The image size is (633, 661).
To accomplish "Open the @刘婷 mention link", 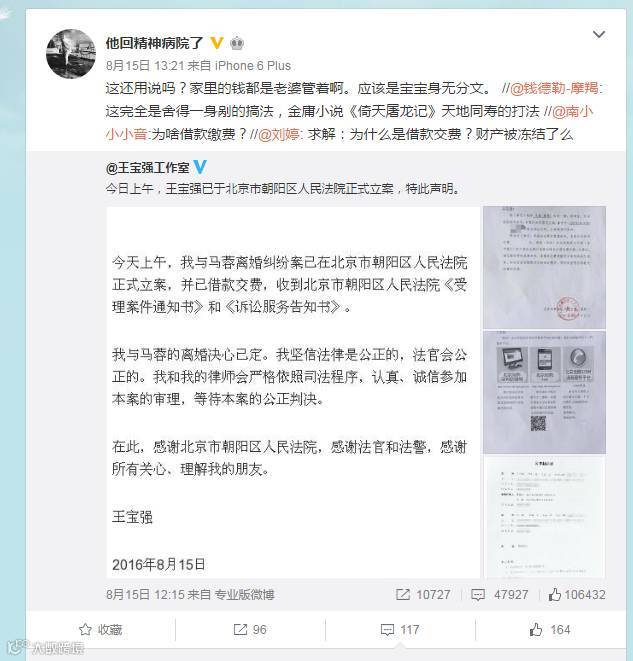I will click(x=279, y=134).
